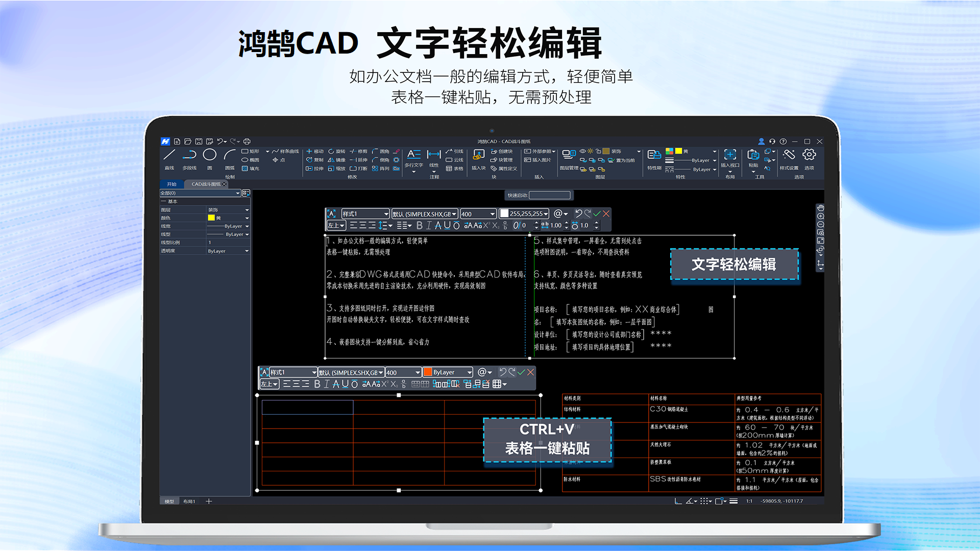Open the 全部(0) selection dropdown in properties panel
Screen dimensions: 980x551
pyautogui.click(x=200, y=193)
